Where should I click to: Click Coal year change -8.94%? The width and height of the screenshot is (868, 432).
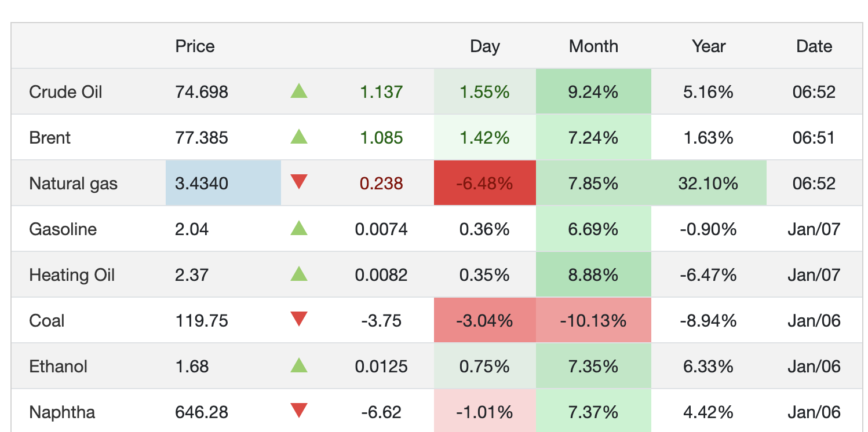(708, 321)
